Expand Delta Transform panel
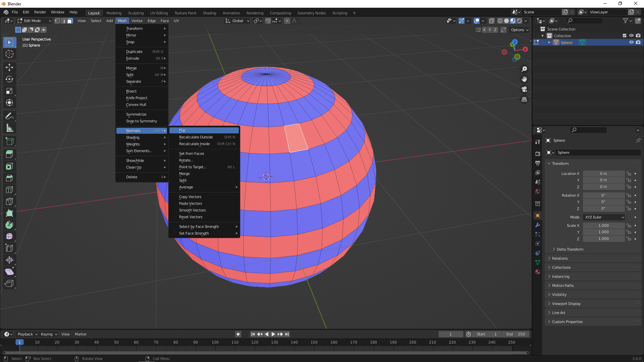Viewport: 644px width, 362px height. [570, 249]
